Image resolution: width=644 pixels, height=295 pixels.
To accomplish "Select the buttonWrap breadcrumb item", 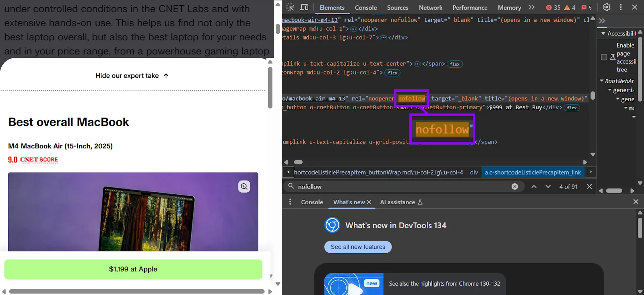I will [x=379, y=172].
